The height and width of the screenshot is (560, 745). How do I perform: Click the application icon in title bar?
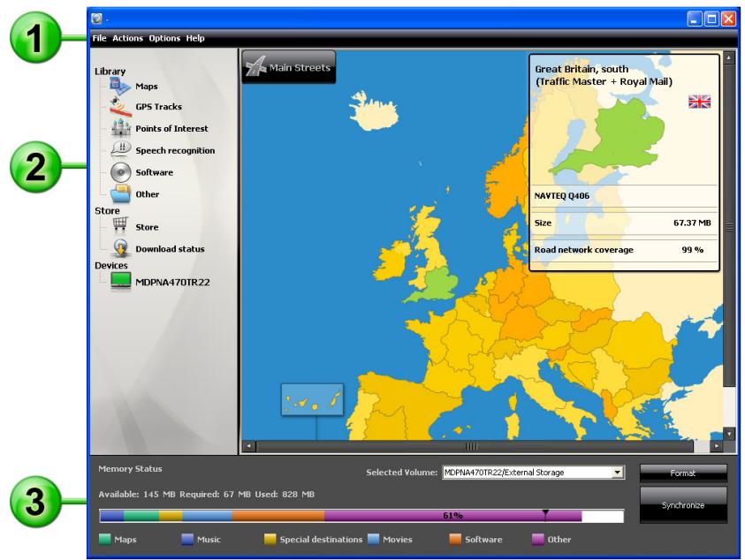click(x=97, y=19)
